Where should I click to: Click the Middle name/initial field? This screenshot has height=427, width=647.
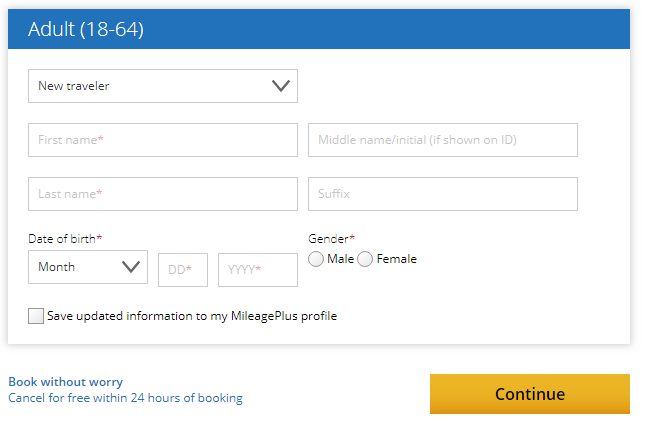(443, 140)
